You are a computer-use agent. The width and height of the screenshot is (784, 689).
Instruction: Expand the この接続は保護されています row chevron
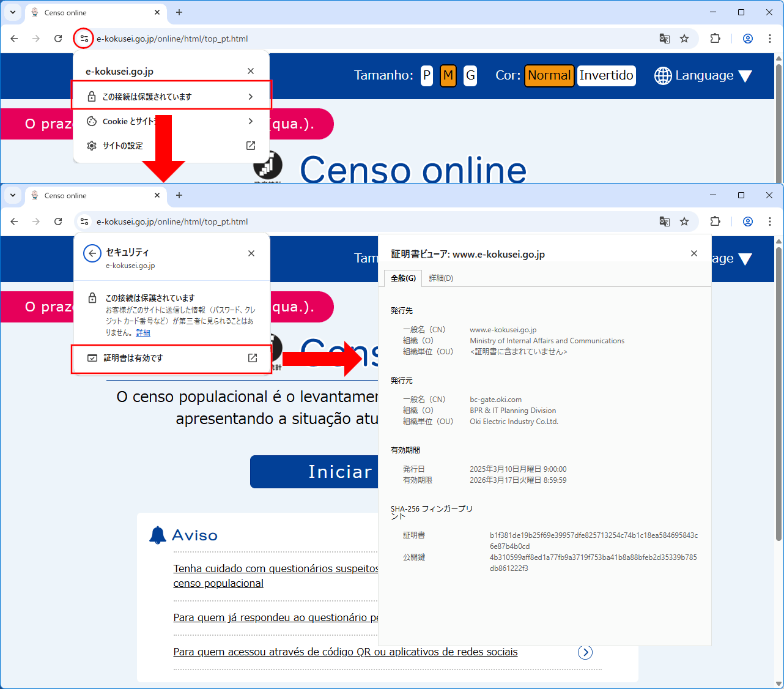pos(251,97)
